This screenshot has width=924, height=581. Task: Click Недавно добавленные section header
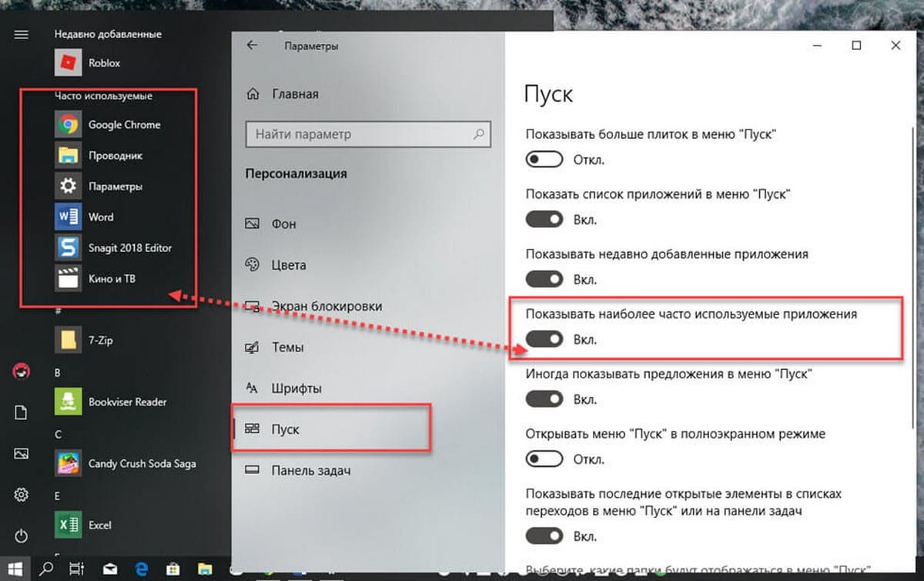[108, 35]
